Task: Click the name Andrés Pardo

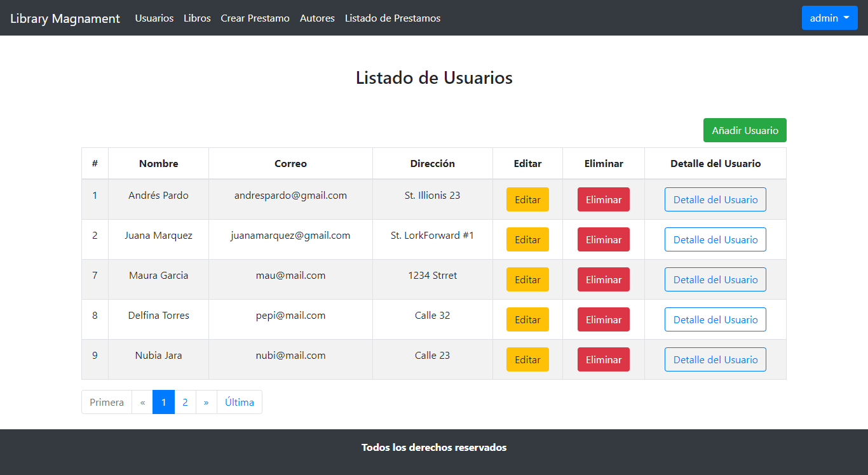Action: coord(158,196)
